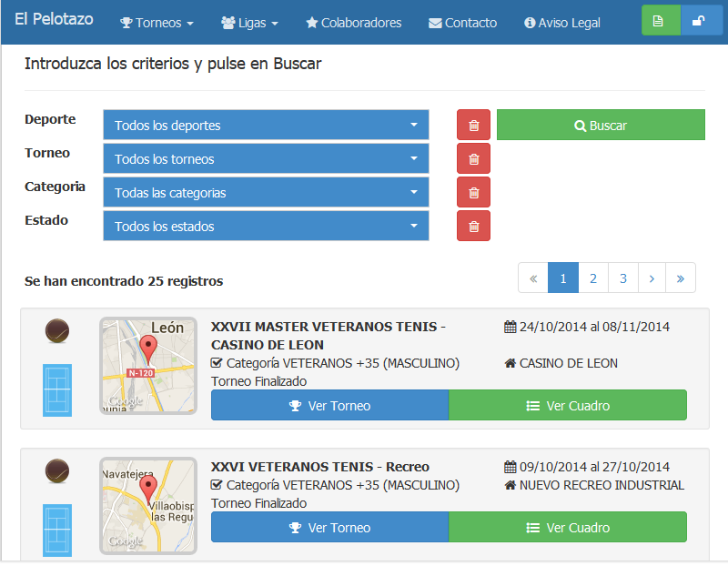Click tennis court icon of XXVI Veteranos tournament
Image resolution: width=728 pixels, height=566 pixels.
click(x=57, y=531)
